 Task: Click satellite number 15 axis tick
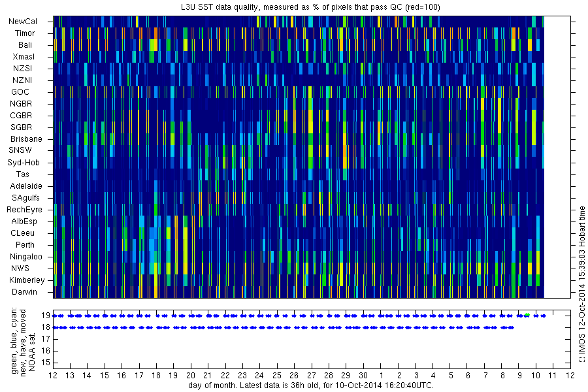pyautogui.click(x=46, y=363)
